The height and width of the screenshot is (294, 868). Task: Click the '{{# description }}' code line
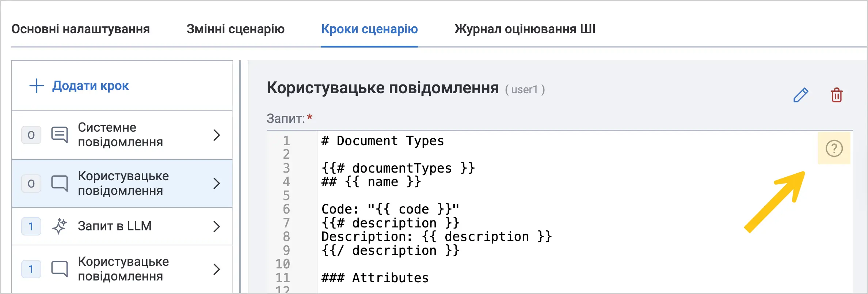tap(390, 223)
